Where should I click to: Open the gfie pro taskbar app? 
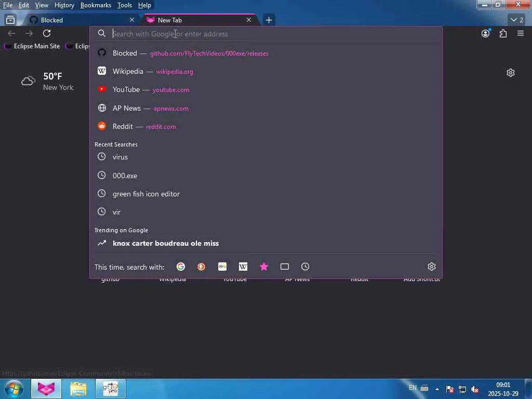point(111,389)
